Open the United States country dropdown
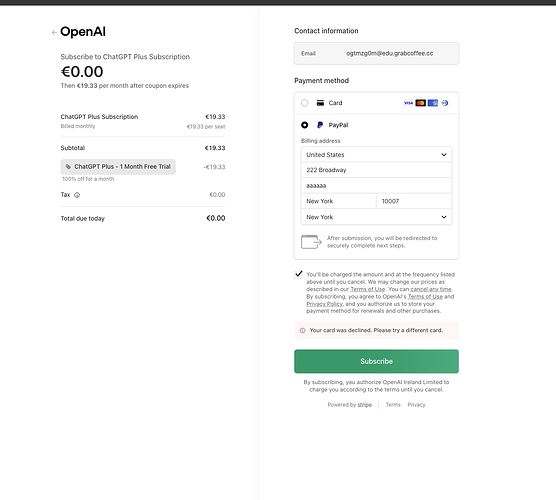Image resolution: width=556 pixels, height=500 pixels. point(376,155)
